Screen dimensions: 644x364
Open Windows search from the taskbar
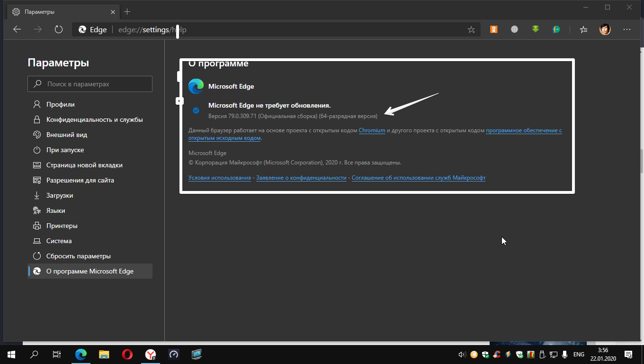(34, 354)
